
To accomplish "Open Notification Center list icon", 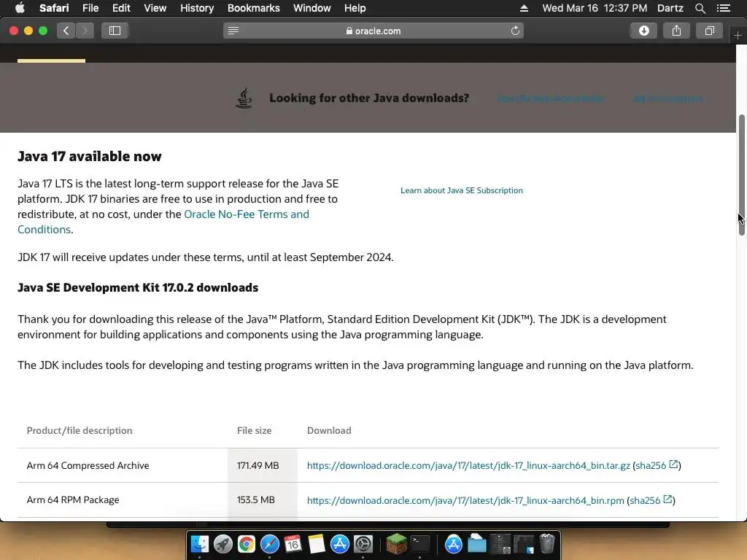I will pos(724,8).
